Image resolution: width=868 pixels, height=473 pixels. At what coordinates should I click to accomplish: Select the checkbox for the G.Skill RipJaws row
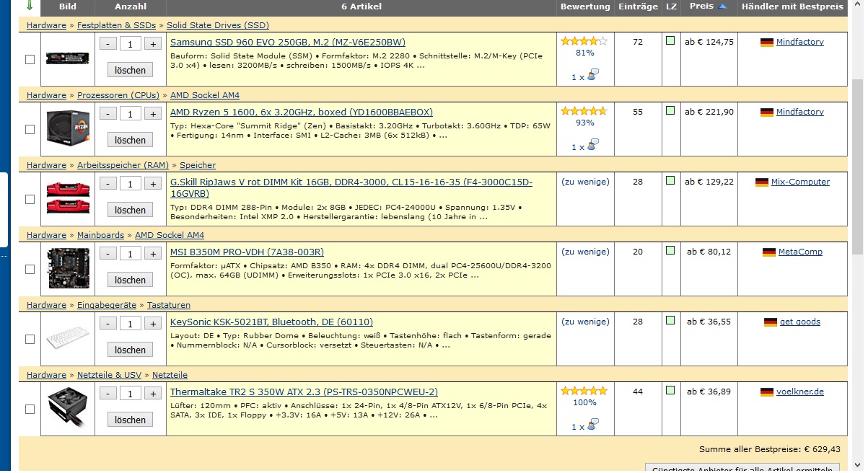[30, 199]
